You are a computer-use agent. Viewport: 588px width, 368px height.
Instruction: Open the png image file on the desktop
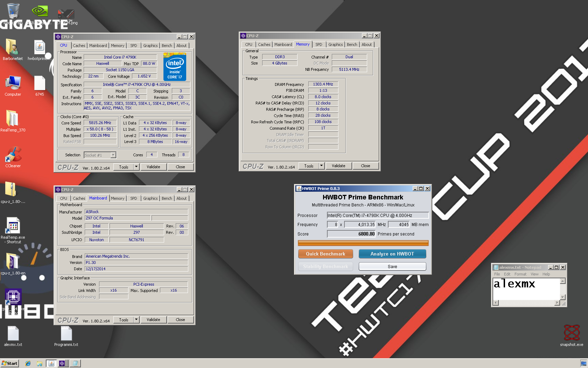click(66, 13)
